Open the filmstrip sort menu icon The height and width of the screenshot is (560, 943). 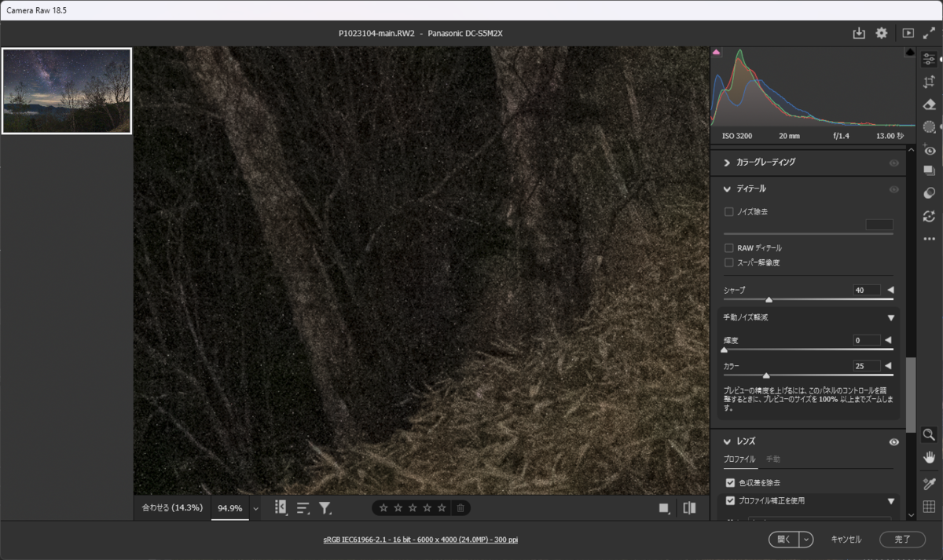tap(303, 508)
